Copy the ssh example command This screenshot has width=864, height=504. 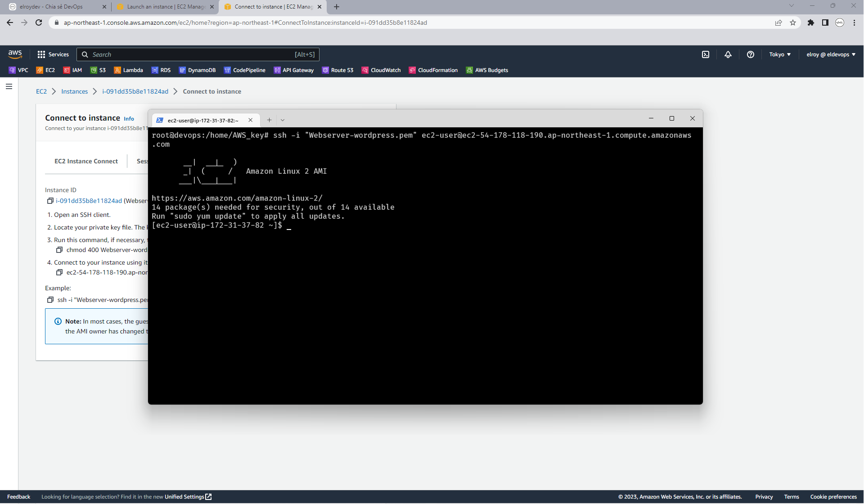pos(50,300)
